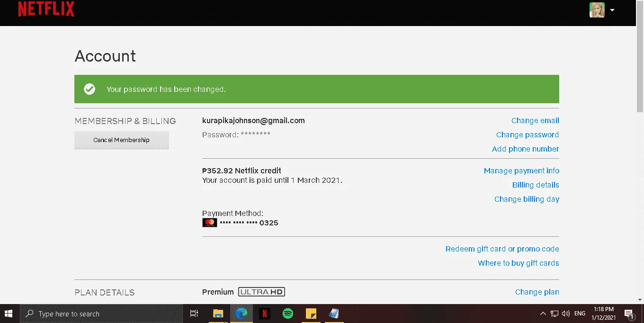Image resolution: width=644 pixels, height=323 pixels.
Task: Click the Change plan link
Action: [537, 292]
